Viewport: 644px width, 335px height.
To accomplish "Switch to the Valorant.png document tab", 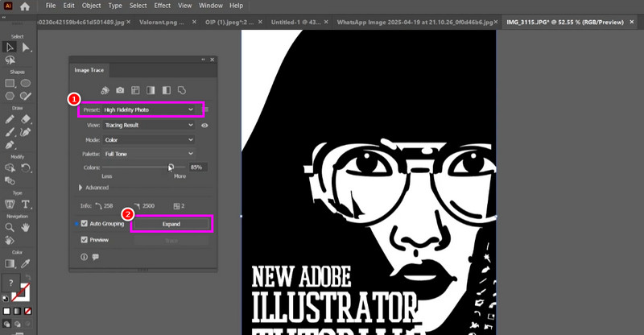I will [x=162, y=23].
